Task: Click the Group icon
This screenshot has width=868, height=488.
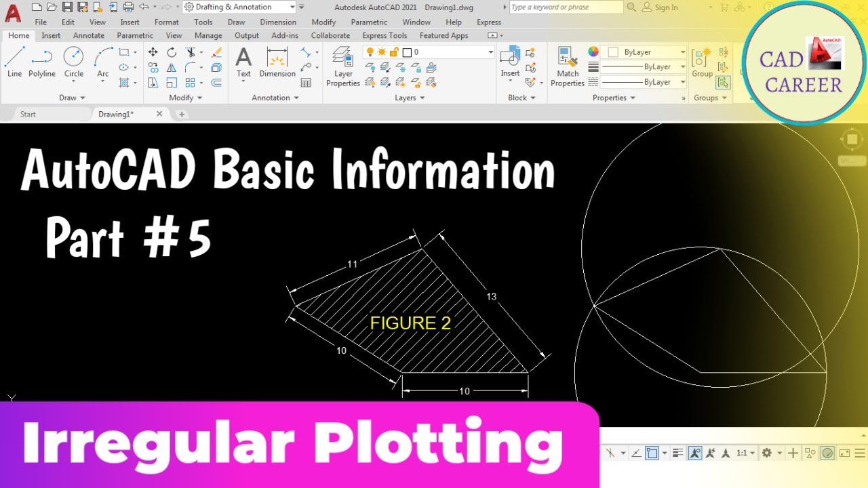Action: point(702,62)
